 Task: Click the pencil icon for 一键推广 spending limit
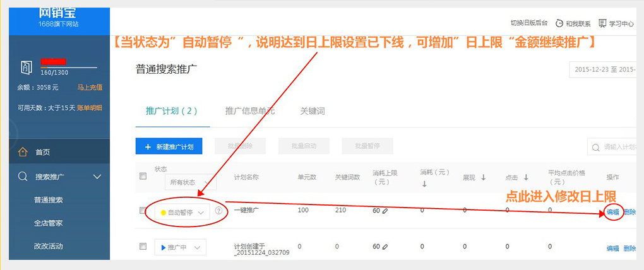385,211
